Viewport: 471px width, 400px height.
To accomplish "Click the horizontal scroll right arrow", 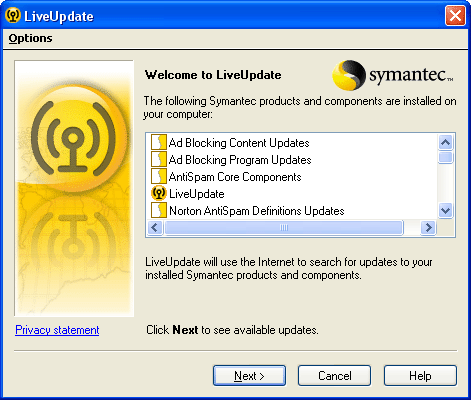I will pyautogui.click(x=428, y=228).
